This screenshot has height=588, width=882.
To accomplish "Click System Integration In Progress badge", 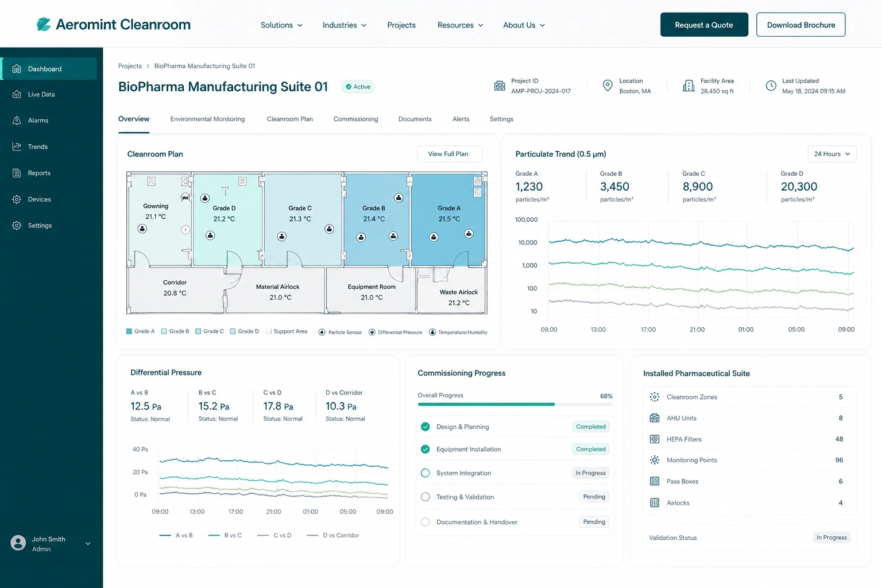I will [x=590, y=473].
